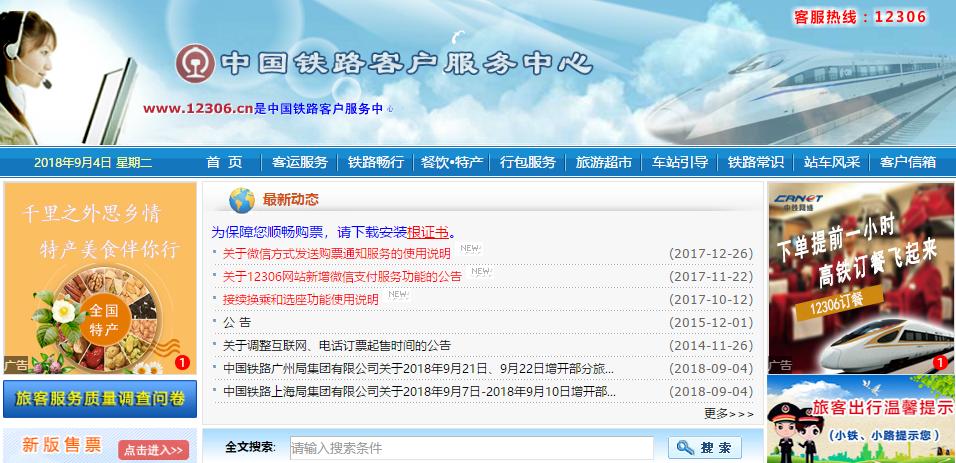The image size is (956, 463).
Task: Click the date (2017-10-12)
Action: tap(711, 300)
